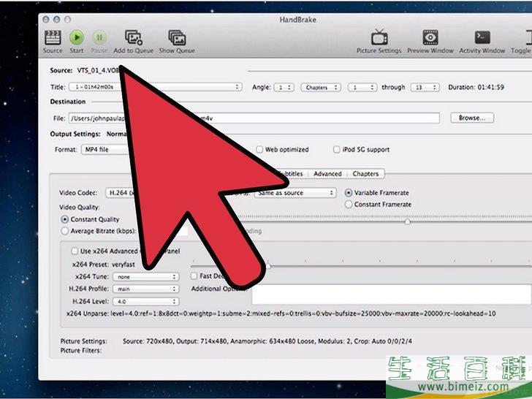Open Picture Settings TV icon

click(x=379, y=37)
